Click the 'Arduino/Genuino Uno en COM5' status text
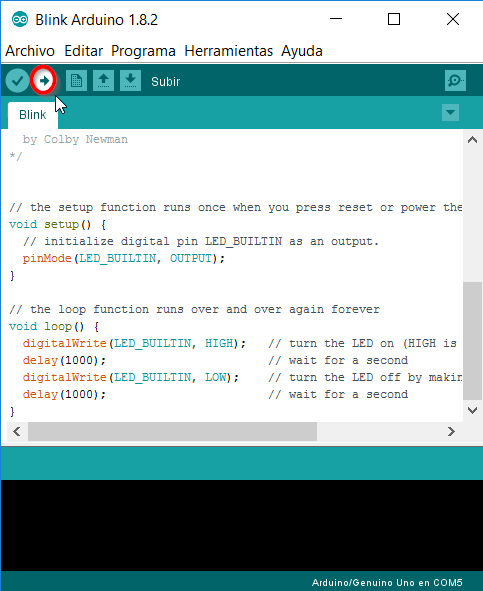Viewport: 483px width, 591px height. (387, 583)
